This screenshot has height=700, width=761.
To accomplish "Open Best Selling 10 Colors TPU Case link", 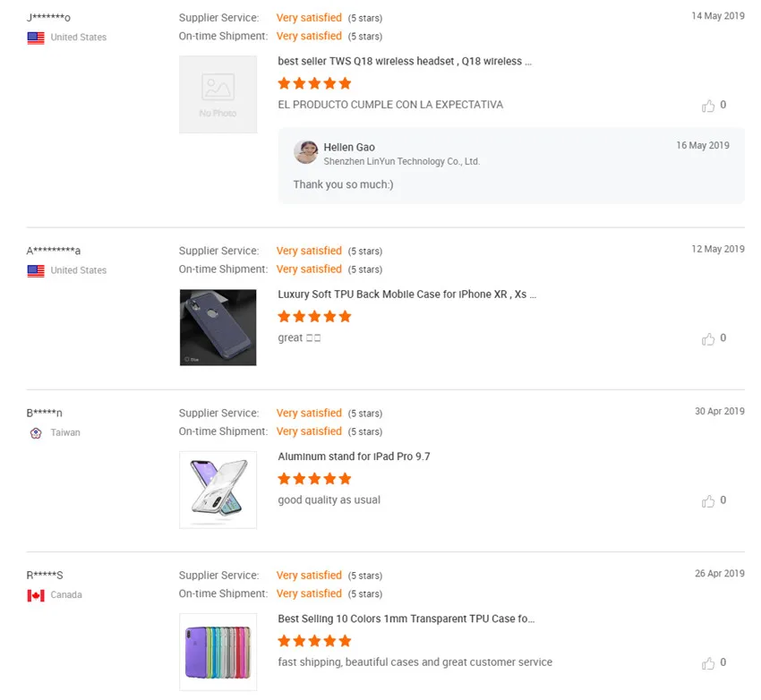I will [x=406, y=619].
